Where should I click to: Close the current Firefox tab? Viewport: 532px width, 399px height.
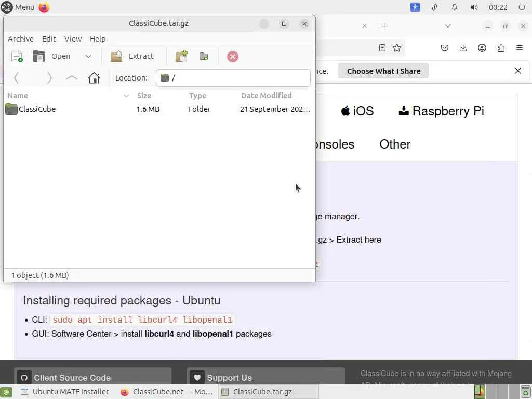(x=364, y=26)
